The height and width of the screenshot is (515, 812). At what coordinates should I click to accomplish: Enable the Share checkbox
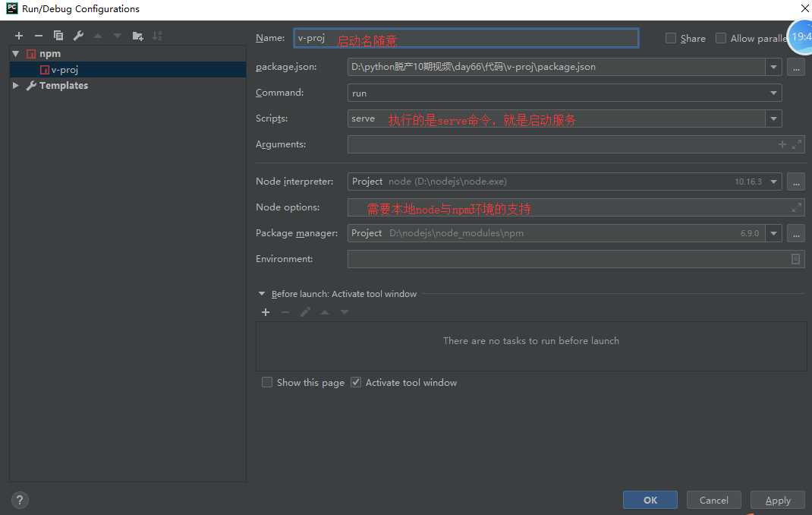(671, 38)
